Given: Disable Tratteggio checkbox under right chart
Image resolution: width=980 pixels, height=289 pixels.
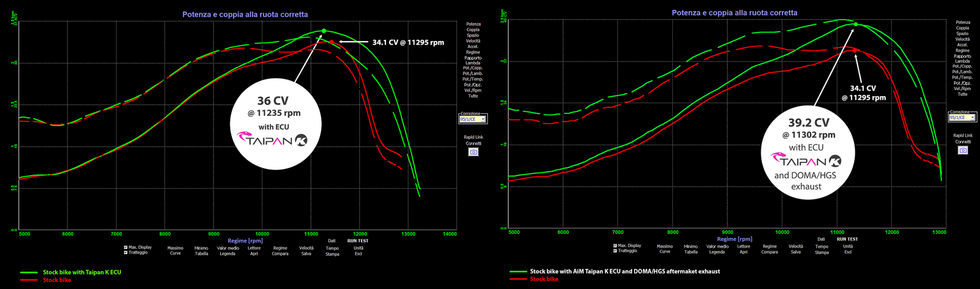Looking at the screenshot, I should (615, 251).
